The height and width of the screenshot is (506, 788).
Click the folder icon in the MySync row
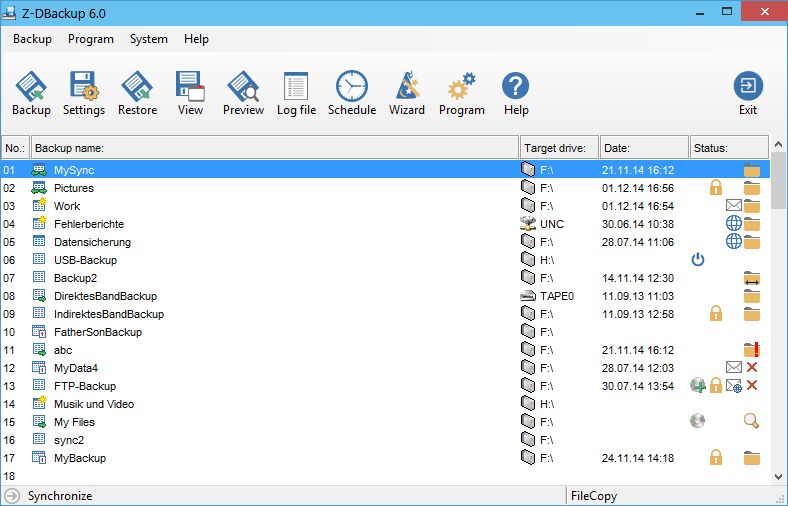click(x=752, y=170)
